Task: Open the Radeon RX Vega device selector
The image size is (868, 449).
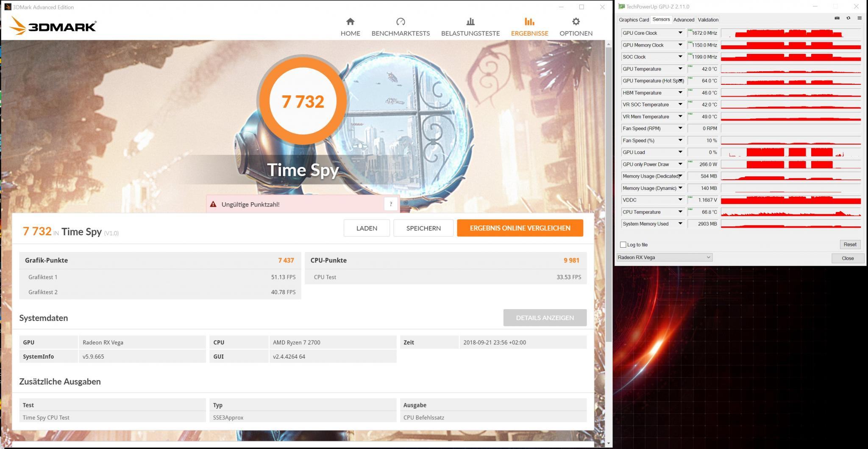Action: point(664,257)
